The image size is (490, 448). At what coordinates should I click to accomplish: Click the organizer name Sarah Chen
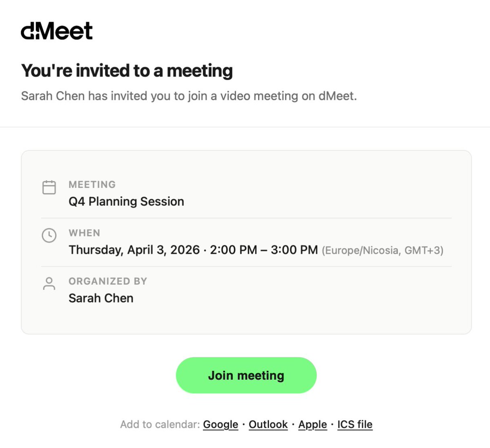(x=101, y=298)
